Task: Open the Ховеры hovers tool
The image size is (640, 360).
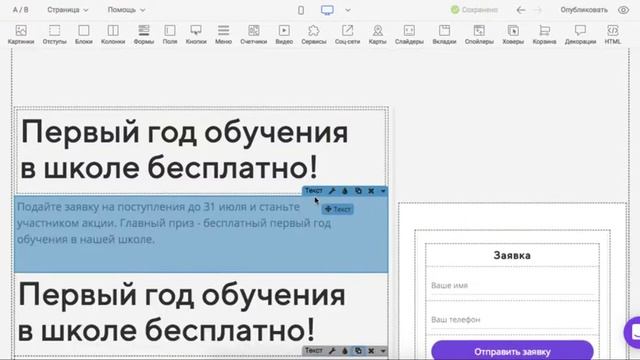Action: pyautogui.click(x=513, y=35)
